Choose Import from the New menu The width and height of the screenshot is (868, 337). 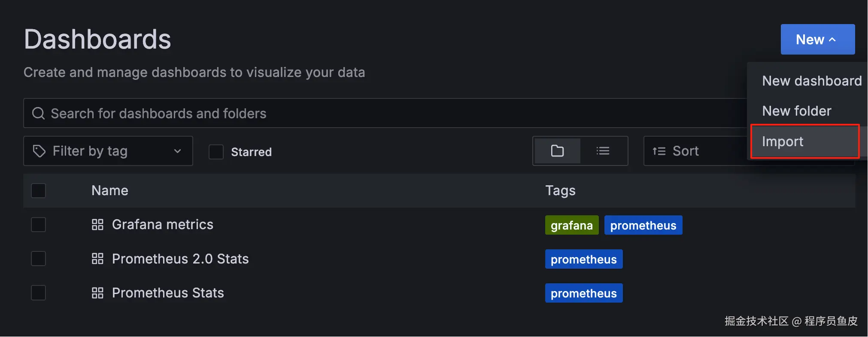[783, 141]
